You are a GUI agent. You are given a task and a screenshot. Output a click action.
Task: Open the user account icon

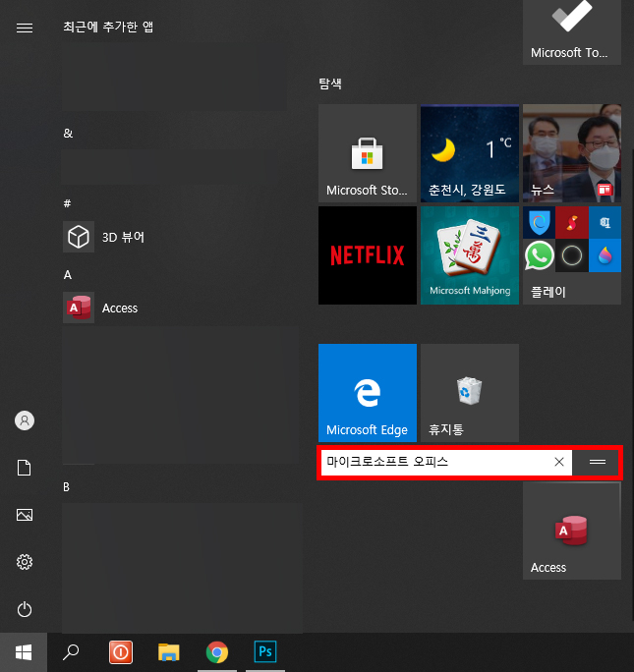point(25,420)
